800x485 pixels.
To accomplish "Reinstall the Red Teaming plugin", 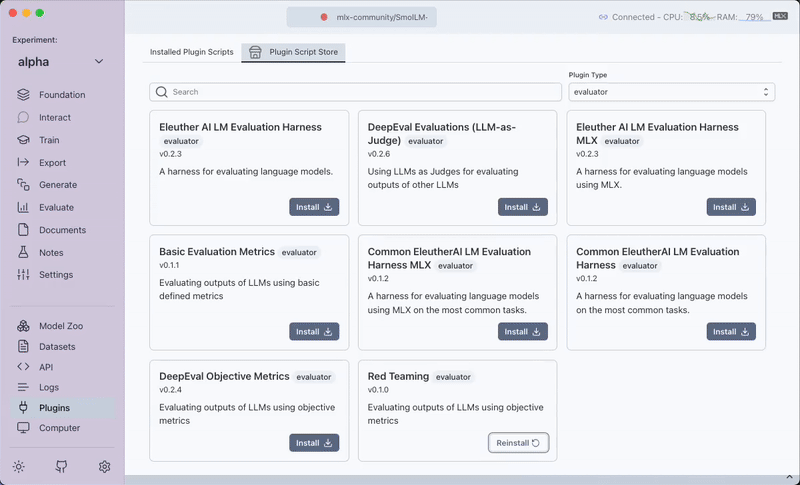I will click(x=518, y=442).
